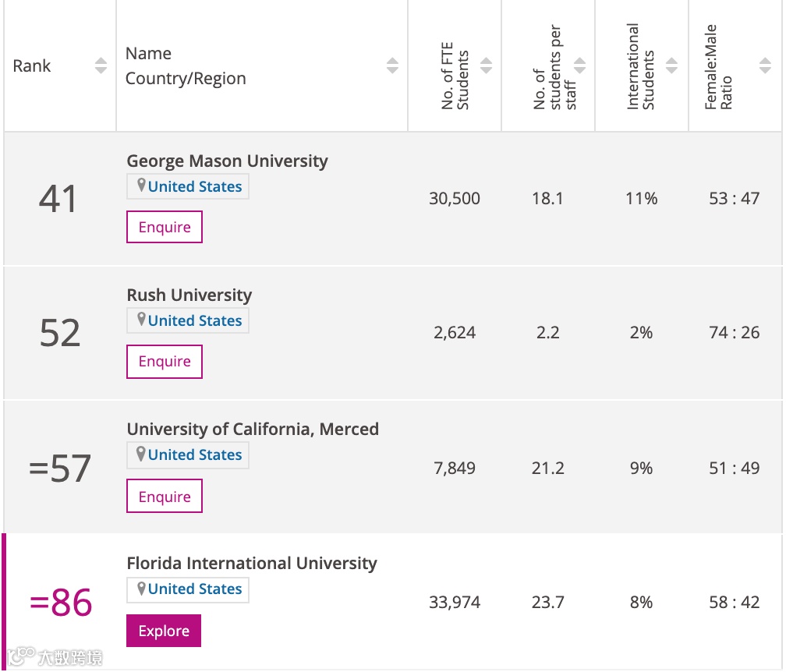
Task: Sort by International Students arrows
Action: pos(671,66)
